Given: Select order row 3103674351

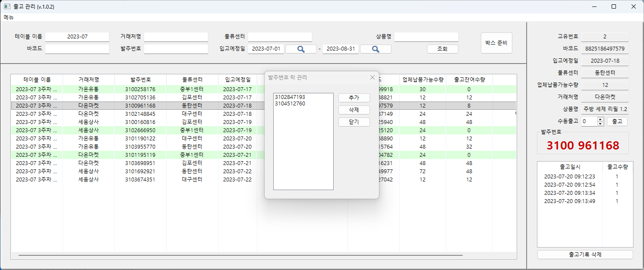Looking at the screenshot, I should [264, 179].
